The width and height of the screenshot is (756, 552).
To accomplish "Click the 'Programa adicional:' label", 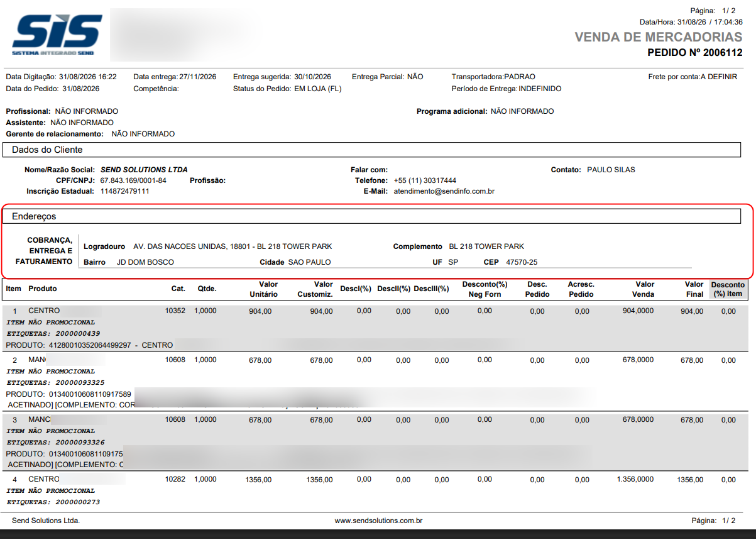I will [452, 111].
